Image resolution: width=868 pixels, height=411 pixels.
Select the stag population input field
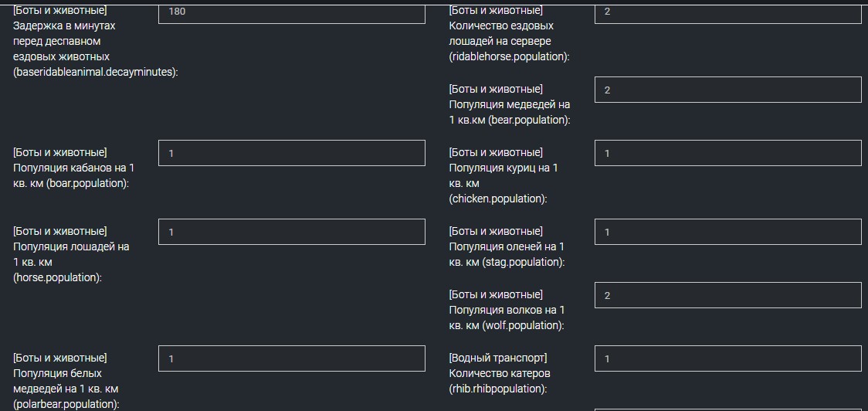point(727,232)
